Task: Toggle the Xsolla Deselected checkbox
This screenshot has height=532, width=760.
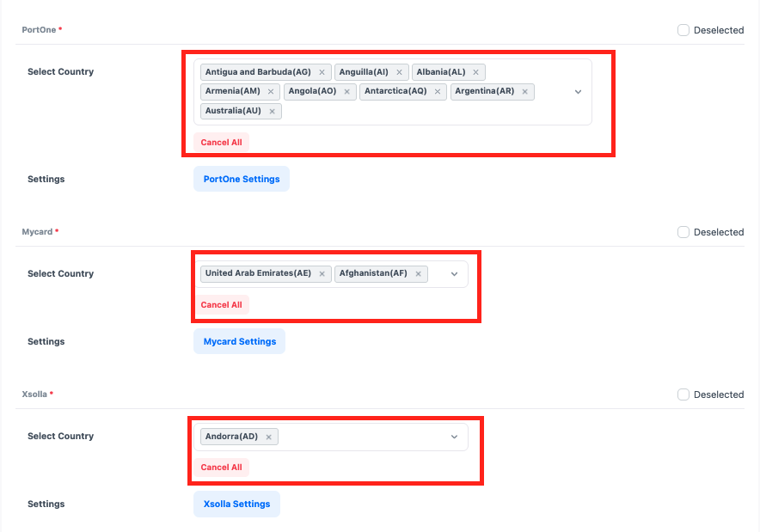Action: point(683,394)
